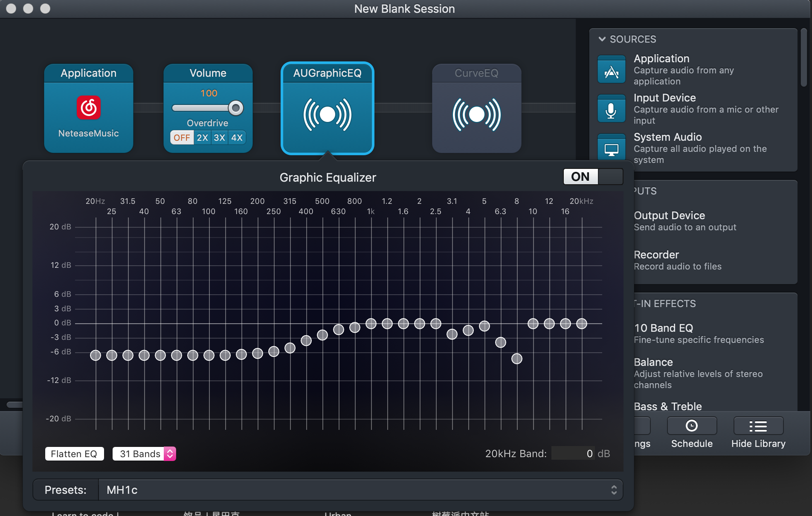
Task: Open the Schedule clock icon
Action: (692, 426)
